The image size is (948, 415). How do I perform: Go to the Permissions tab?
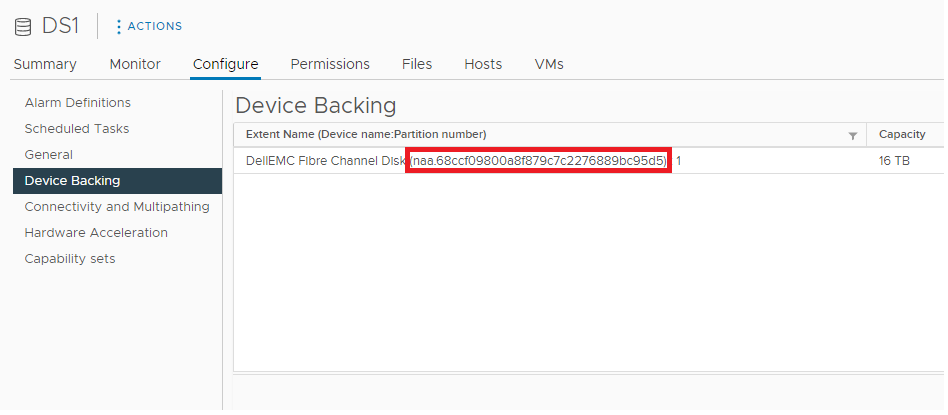(x=330, y=64)
